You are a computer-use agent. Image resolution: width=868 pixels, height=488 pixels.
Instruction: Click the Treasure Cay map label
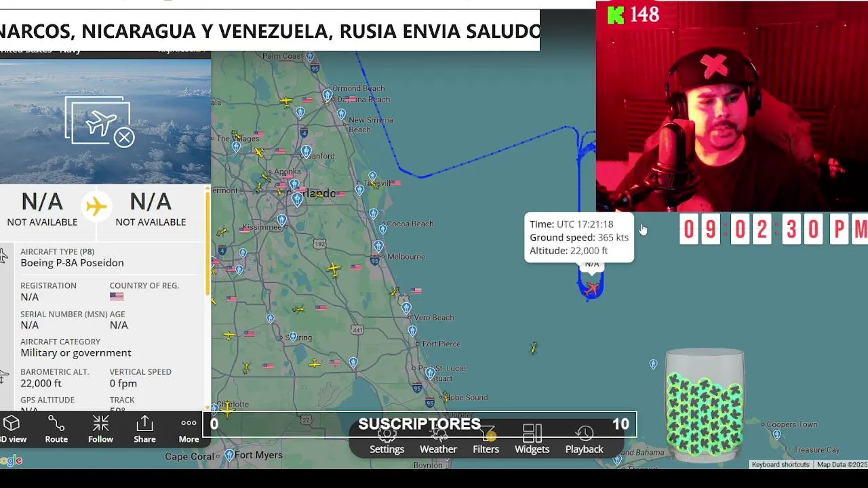point(816,449)
